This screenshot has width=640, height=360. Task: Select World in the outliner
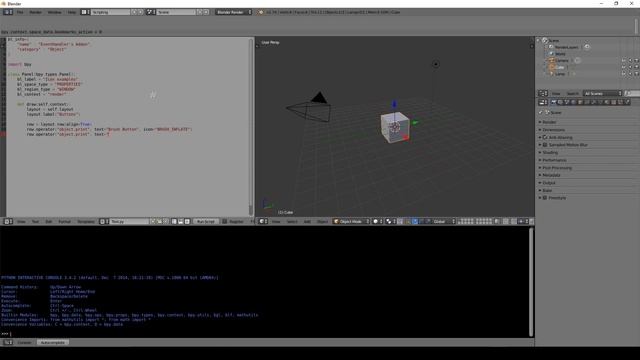[x=560, y=54]
